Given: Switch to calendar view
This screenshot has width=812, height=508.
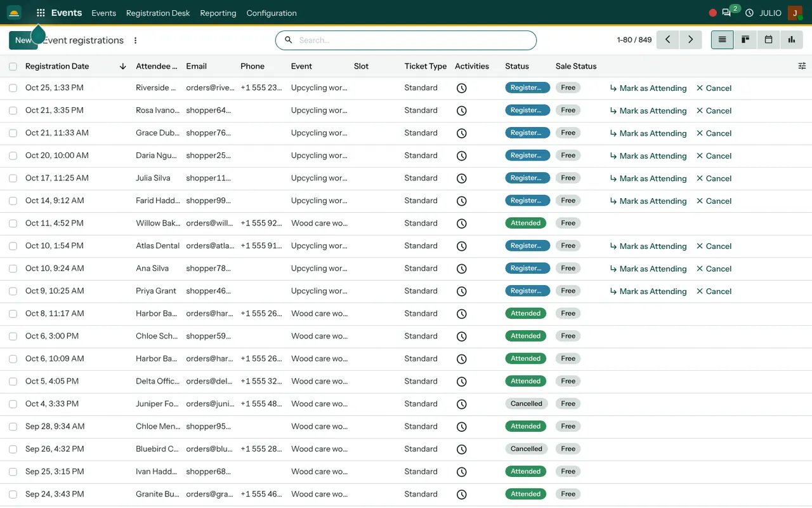Looking at the screenshot, I should pos(768,39).
